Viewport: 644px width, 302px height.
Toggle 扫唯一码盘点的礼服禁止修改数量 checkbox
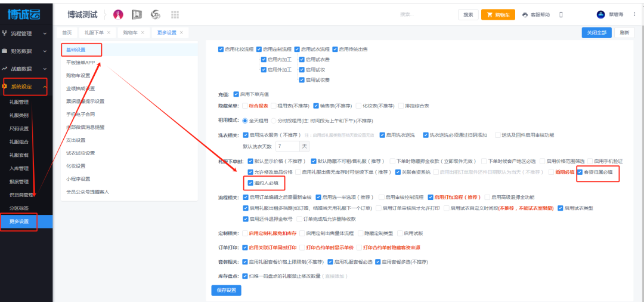click(x=245, y=276)
